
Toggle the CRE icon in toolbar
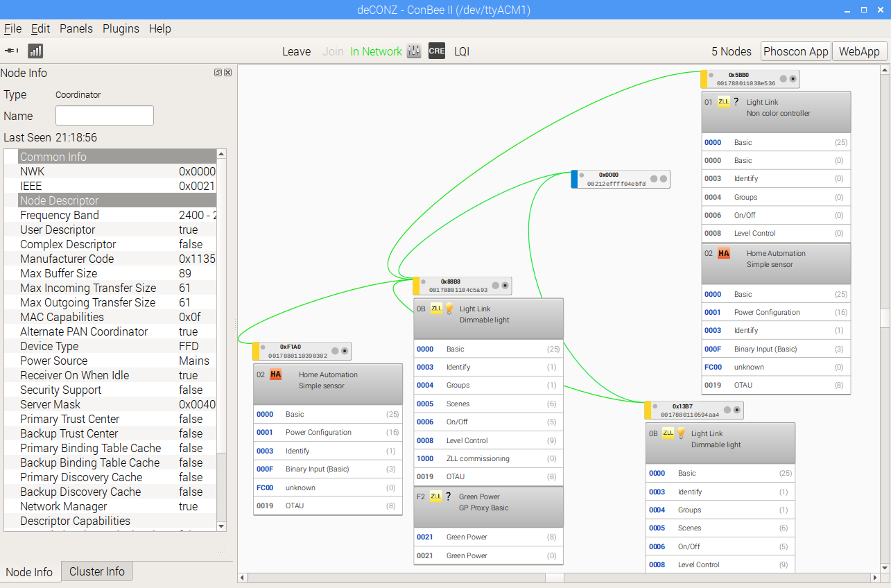pos(437,51)
